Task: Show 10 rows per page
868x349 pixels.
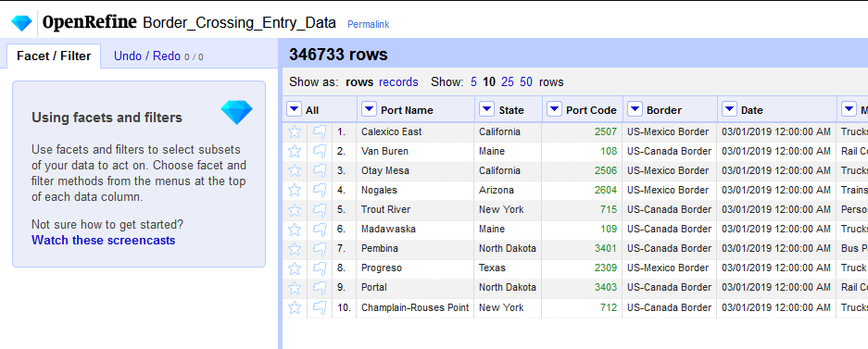Action: [489, 82]
